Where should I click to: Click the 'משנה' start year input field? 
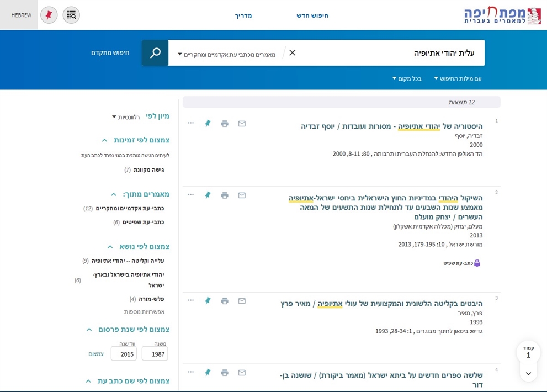pos(155,354)
